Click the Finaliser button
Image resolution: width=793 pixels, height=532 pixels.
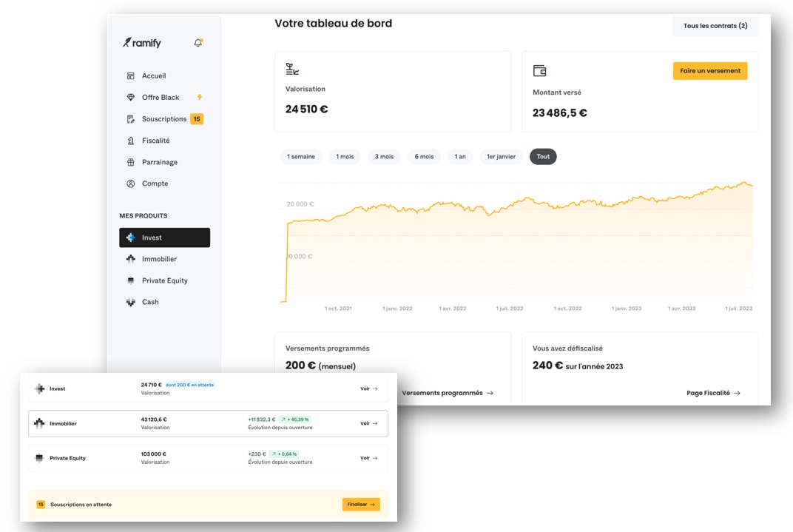tap(361, 504)
